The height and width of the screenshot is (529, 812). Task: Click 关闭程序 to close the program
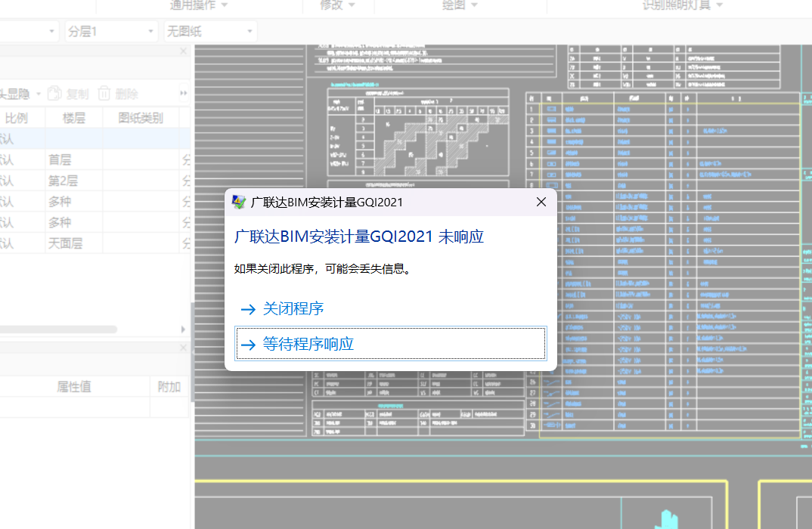pyautogui.click(x=293, y=308)
